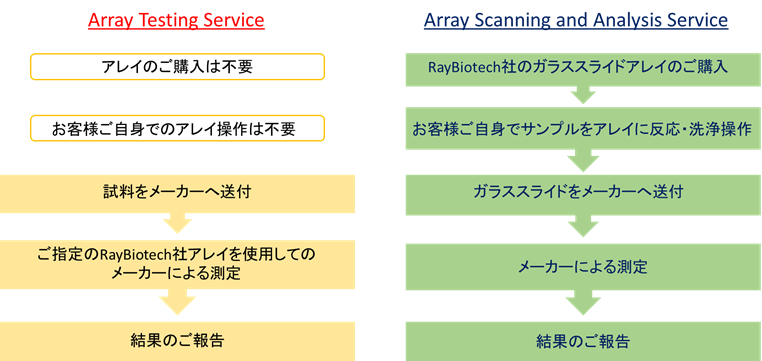Click green arrow below 反応・洗浄操作 step

(583, 160)
